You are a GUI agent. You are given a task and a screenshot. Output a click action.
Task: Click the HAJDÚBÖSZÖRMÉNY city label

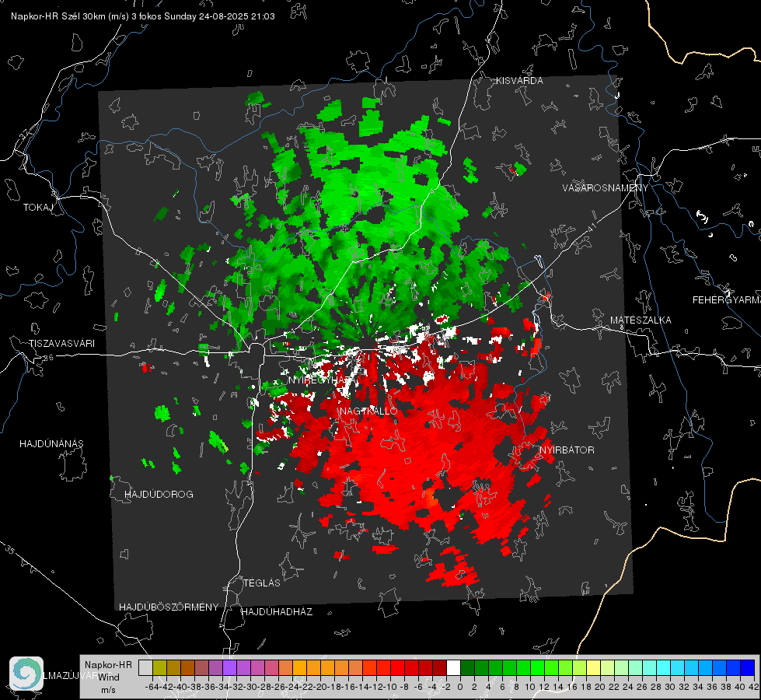pyautogui.click(x=169, y=607)
